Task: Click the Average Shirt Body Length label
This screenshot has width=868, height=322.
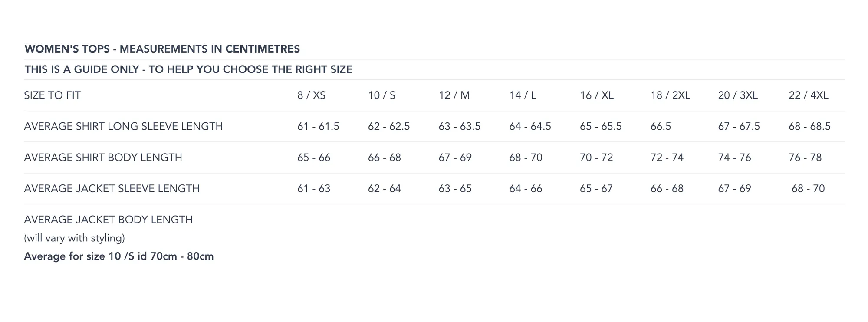Action: [103, 158]
